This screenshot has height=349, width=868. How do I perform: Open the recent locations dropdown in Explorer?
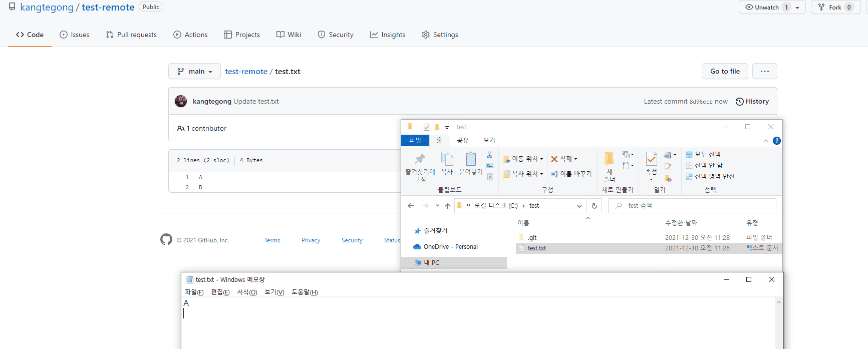pyautogui.click(x=437, y=206)
